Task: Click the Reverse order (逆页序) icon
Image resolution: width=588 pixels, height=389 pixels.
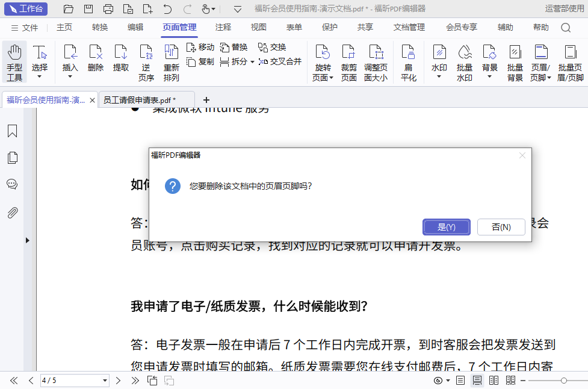Action: [146, 62]
